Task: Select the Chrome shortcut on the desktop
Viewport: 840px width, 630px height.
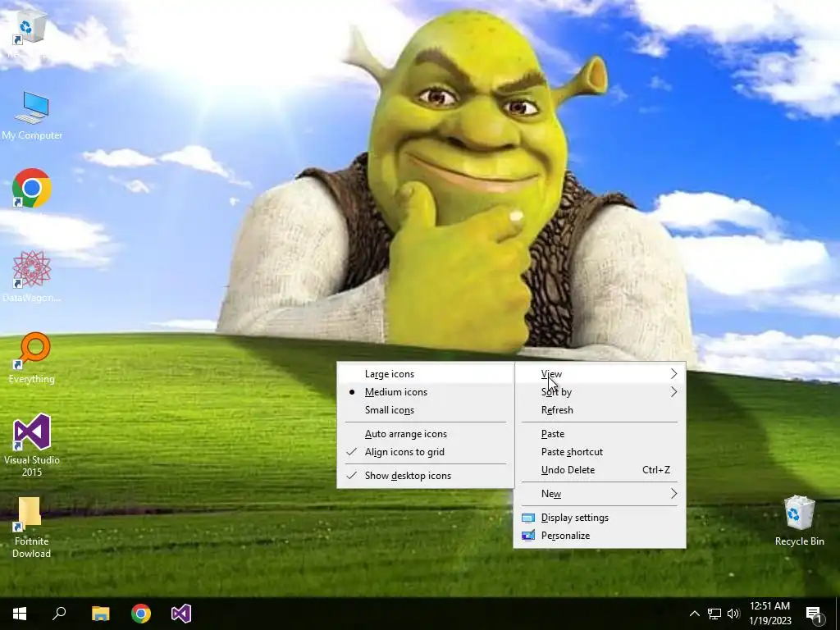Action: coord(32,188)
